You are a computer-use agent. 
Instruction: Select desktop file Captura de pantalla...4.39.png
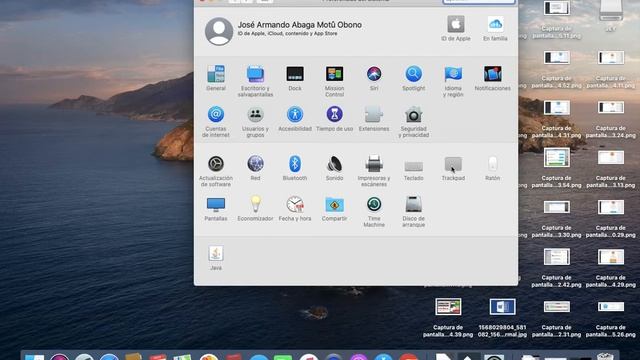pos(448,307)
